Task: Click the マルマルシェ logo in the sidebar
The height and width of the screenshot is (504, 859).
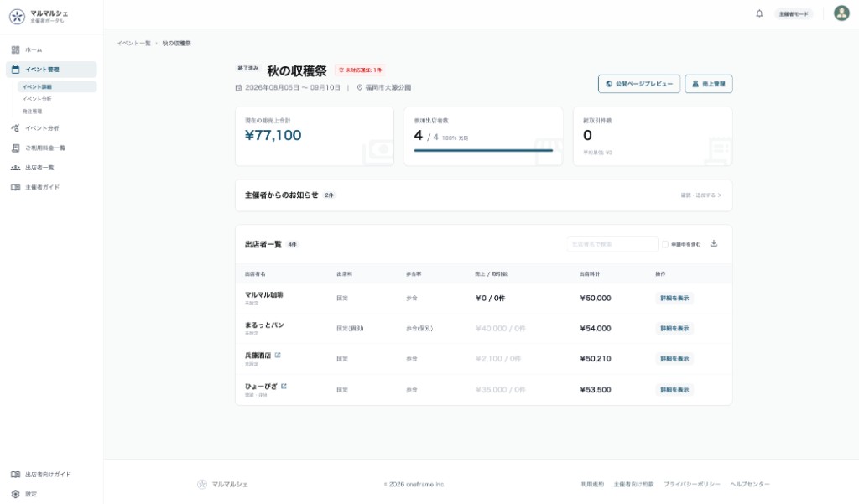Action: pyautogui.click(x=17, y=17)
